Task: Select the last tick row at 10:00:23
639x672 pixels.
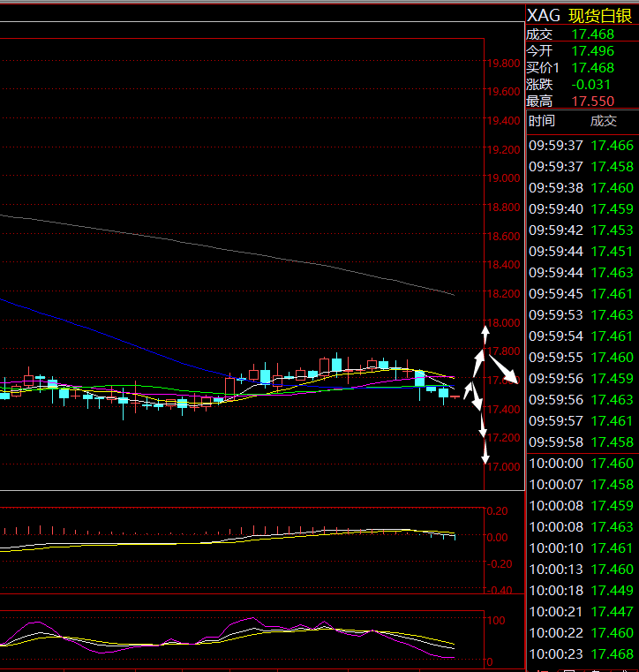Action: pos(581,653)
